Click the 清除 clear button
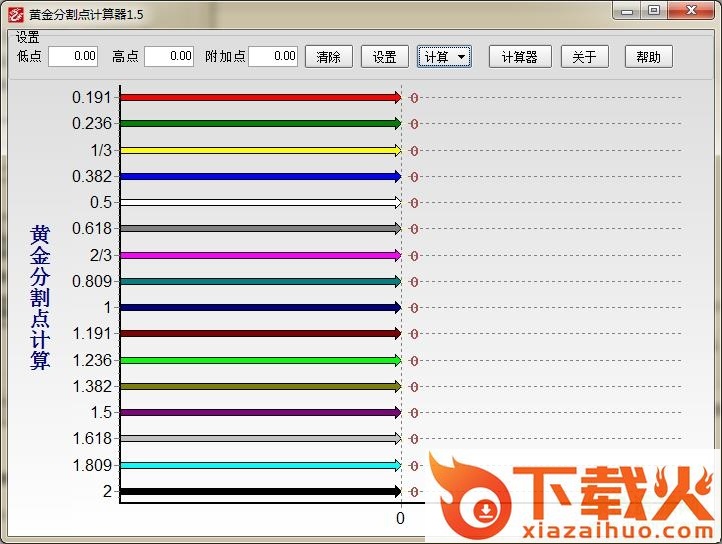Image resolution: width=722 pixels, height=544 pixels. point(329,57)
